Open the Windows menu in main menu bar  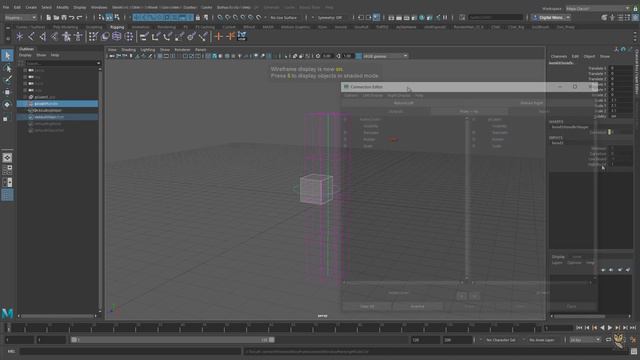pos(99,7)
